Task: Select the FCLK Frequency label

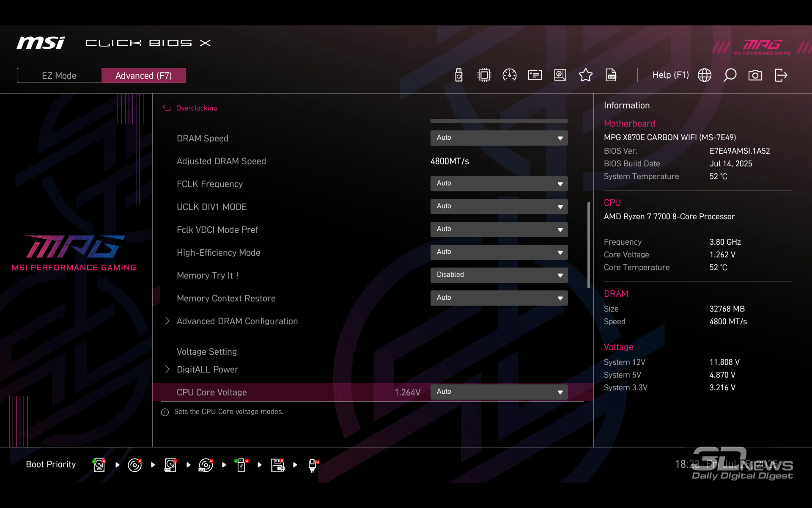Action: point(210,184)
